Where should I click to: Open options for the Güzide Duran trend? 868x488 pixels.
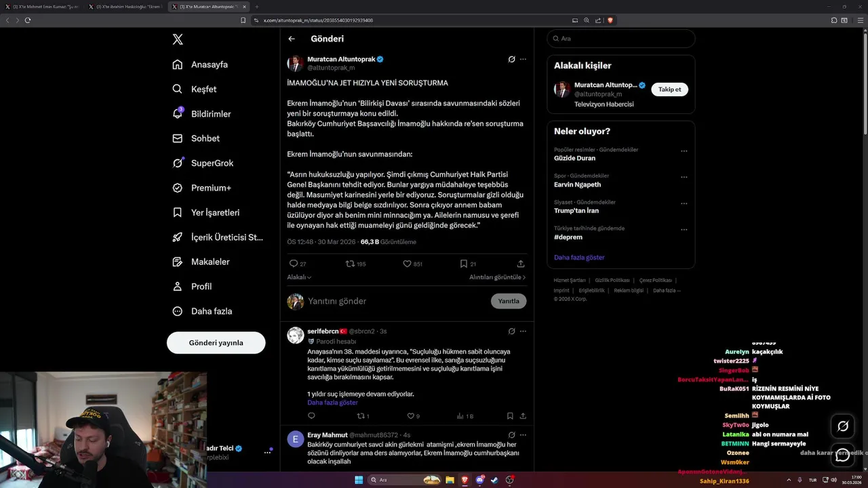(684, 151)
